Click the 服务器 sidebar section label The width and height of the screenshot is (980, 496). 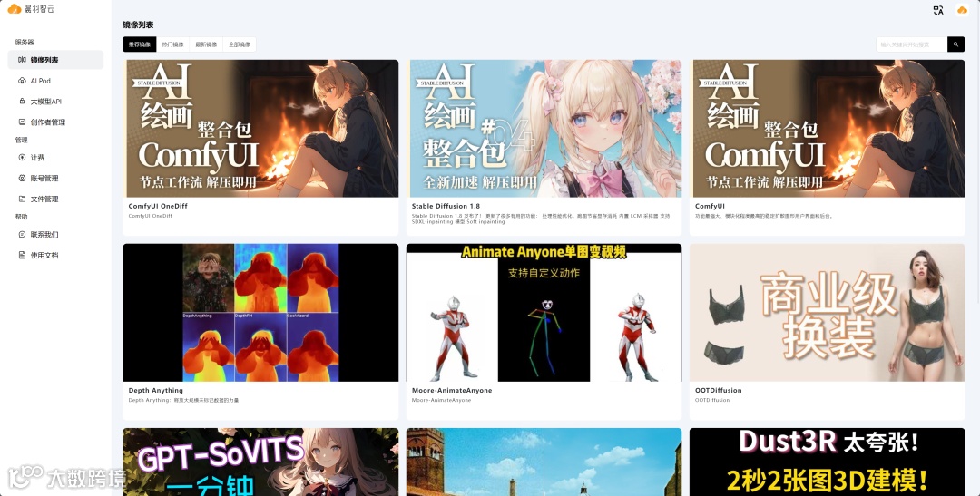coord(25,43)
